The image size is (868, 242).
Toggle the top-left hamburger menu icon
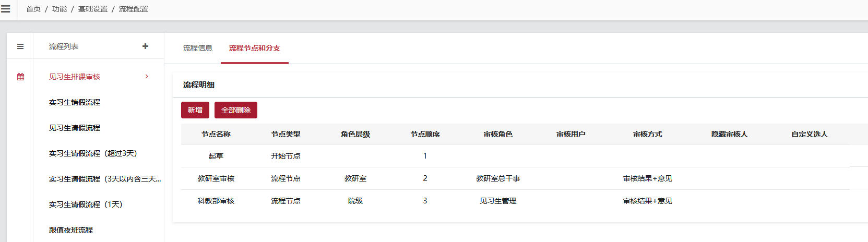[6, 9]
